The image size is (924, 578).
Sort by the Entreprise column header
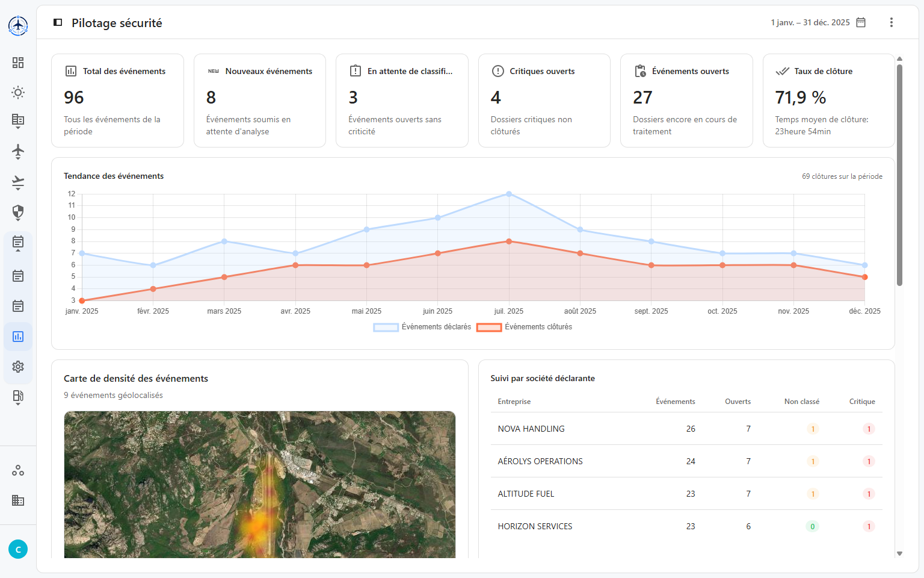tap(514, 402)
